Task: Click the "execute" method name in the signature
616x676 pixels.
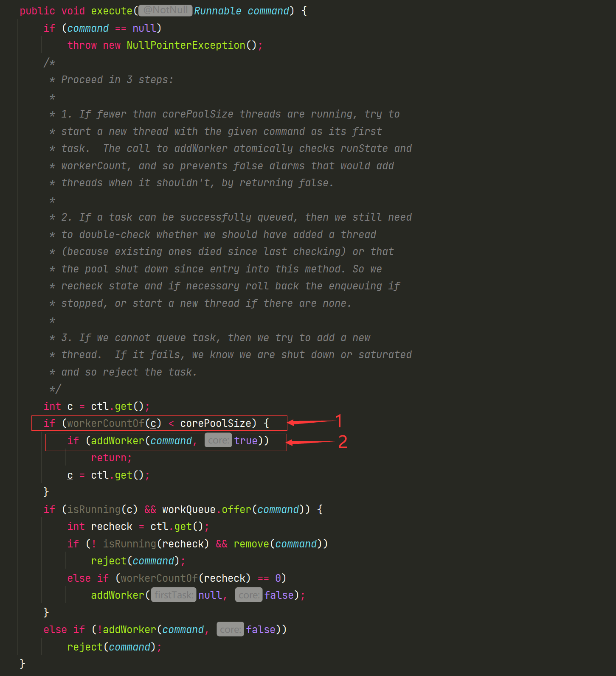Action: 112,11
